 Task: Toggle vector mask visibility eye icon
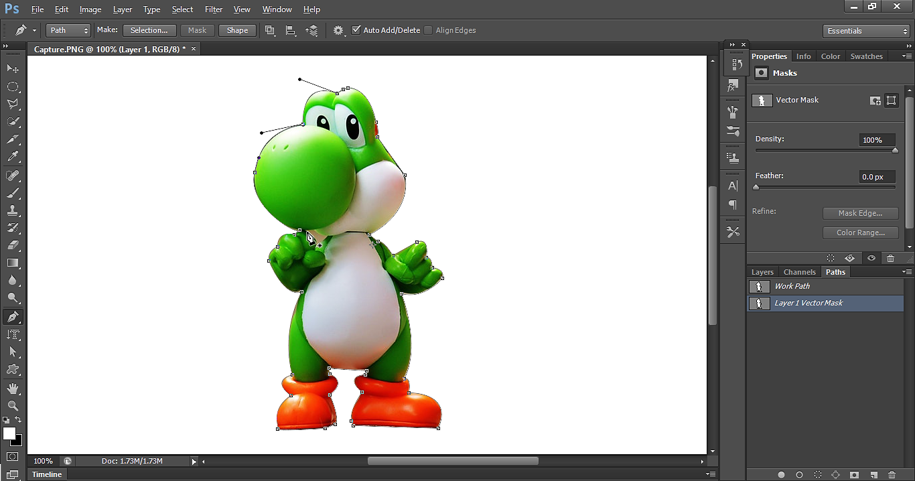(871, 258)
